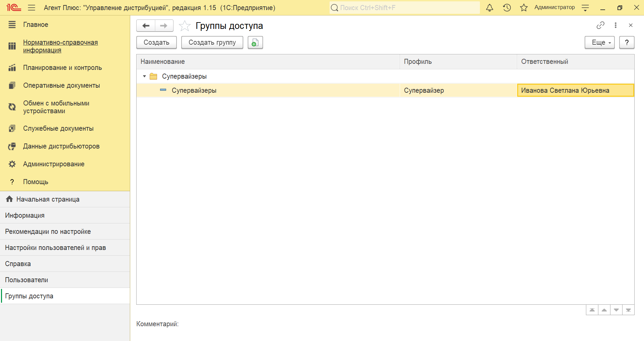The image size is (644, 341).
Task: Jump to list start arrow button
Action: (592, 310)
